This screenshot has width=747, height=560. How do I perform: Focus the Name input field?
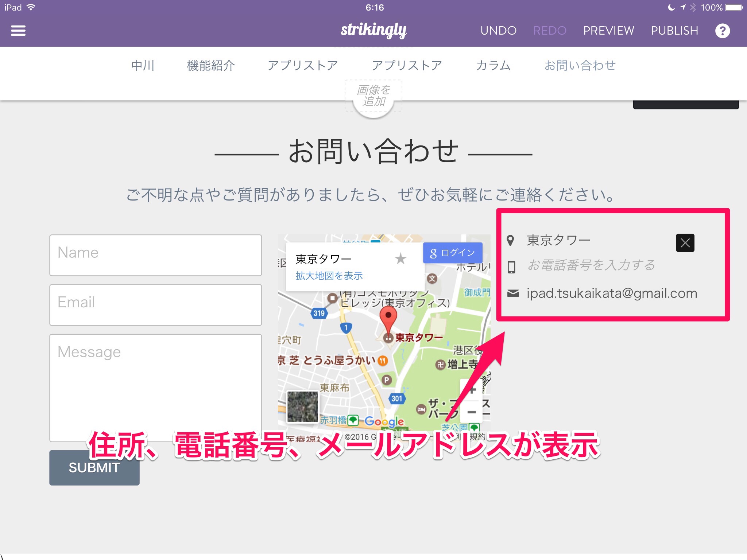155,255
